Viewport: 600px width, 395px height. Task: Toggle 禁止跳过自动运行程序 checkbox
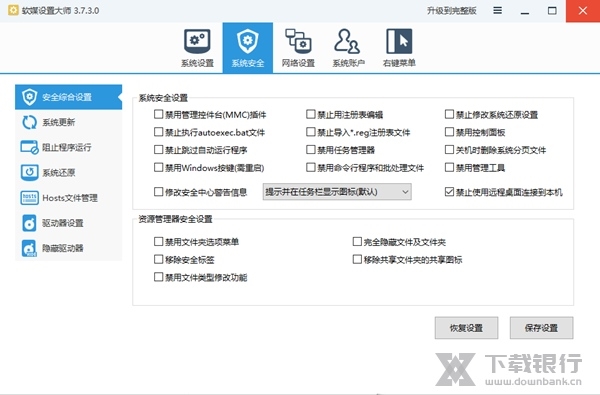tap(158, 150)
